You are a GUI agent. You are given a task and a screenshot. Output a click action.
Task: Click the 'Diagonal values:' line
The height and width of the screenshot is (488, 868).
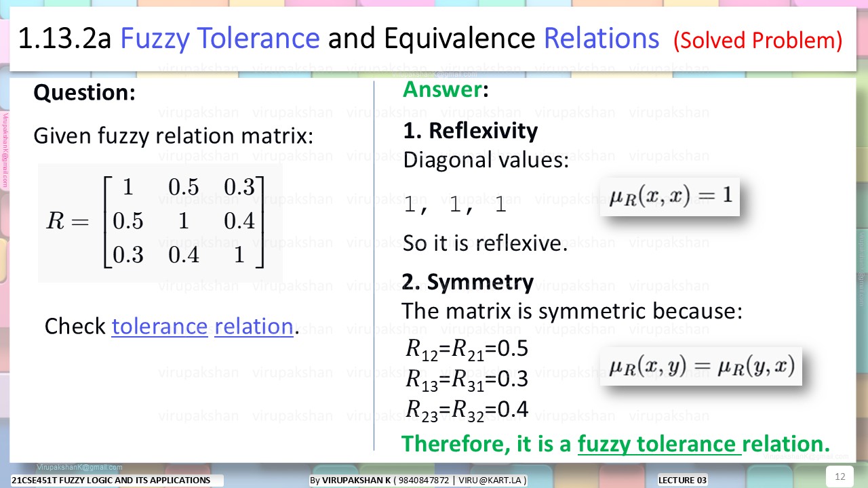(x=486, y=160)
